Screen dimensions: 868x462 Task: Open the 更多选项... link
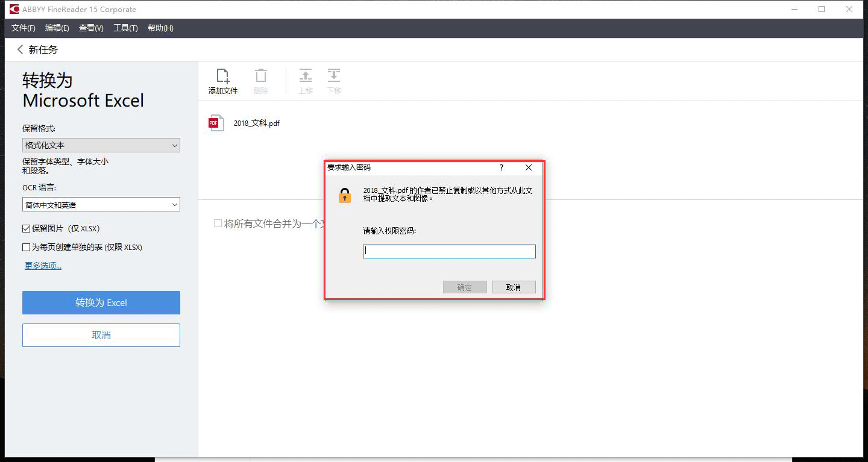(x=43, y=266)
